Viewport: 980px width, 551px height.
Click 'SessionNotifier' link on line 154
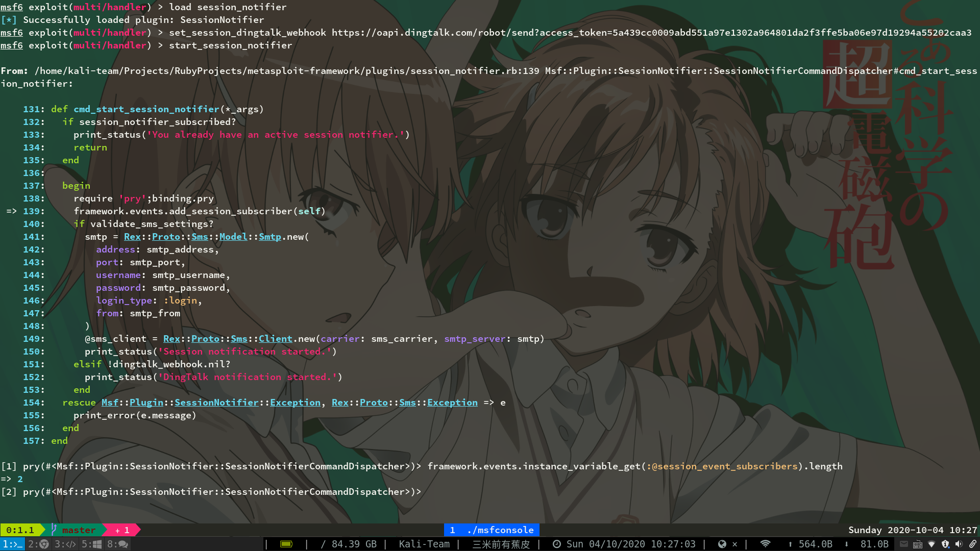point(216,403)
